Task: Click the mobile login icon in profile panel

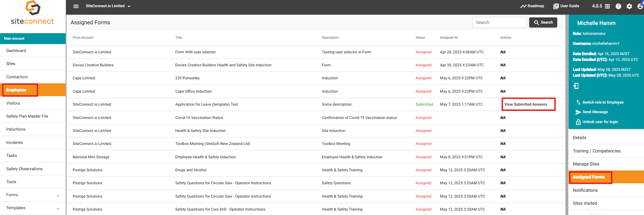Action: tap(576, 86)
